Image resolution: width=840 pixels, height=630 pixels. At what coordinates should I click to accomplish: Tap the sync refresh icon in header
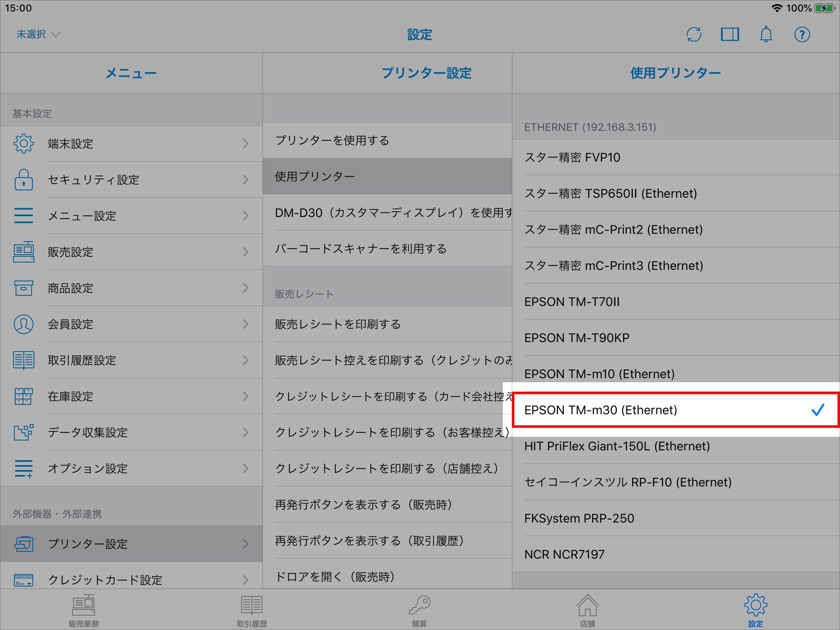tap(694, 34)
